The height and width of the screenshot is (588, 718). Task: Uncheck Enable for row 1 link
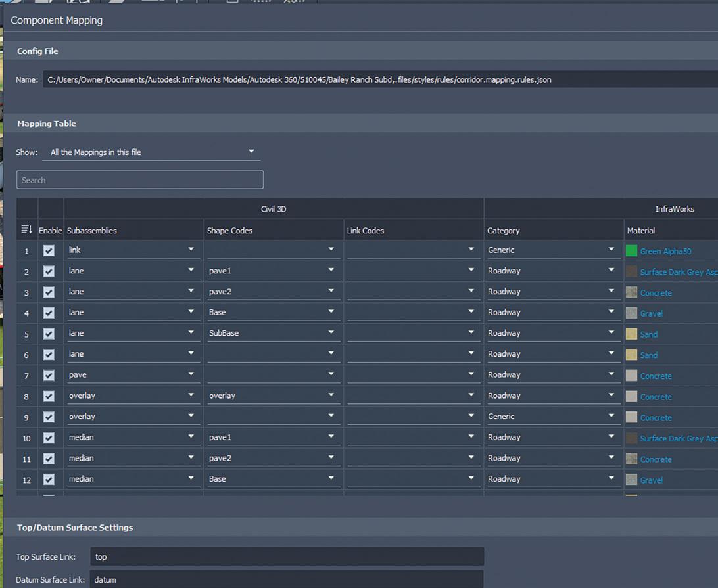[49, 250]
